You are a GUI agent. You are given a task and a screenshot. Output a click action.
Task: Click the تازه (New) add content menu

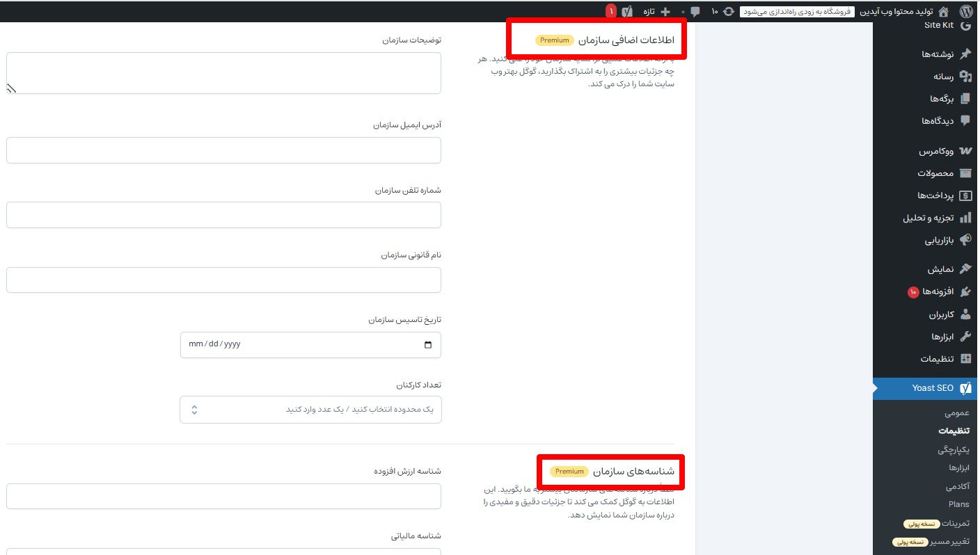click(656, 11)
